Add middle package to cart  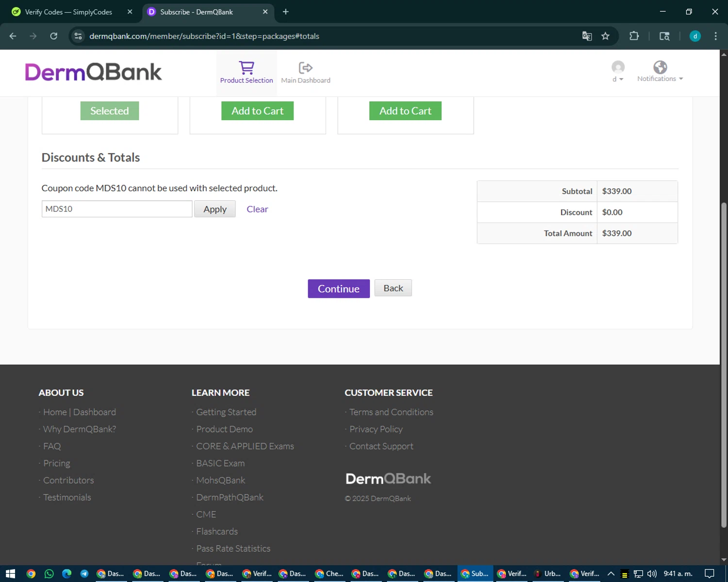click(257, 111)
